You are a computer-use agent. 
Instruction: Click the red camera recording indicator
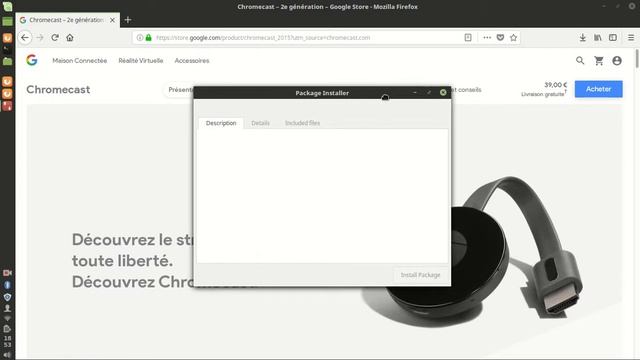tap(7, 273)
